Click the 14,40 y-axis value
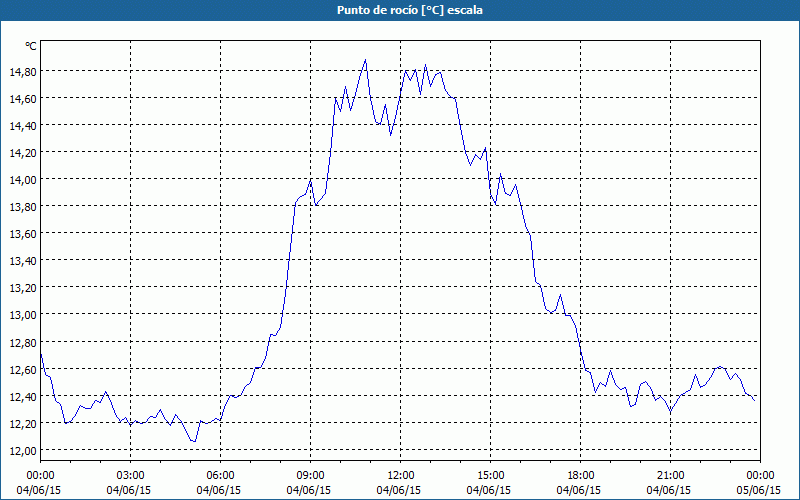Viewport: 800px width, 500px height. 23,126
